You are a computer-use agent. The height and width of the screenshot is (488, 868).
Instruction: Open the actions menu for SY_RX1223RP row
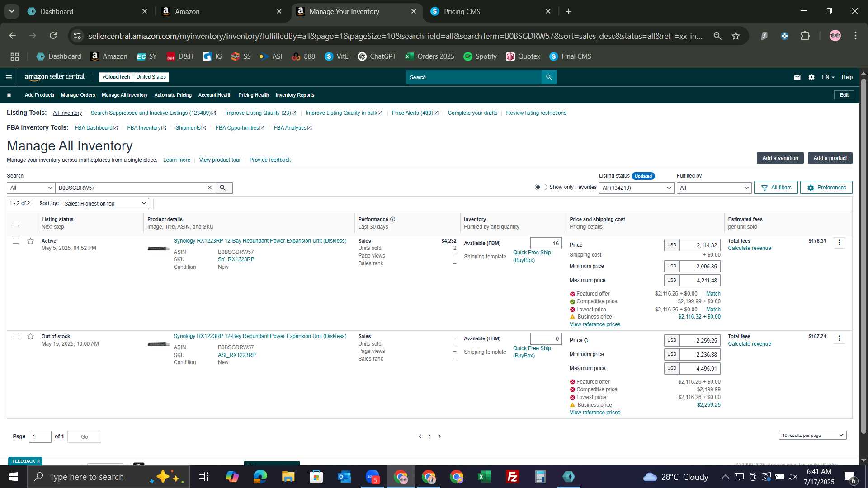(840, 243)
